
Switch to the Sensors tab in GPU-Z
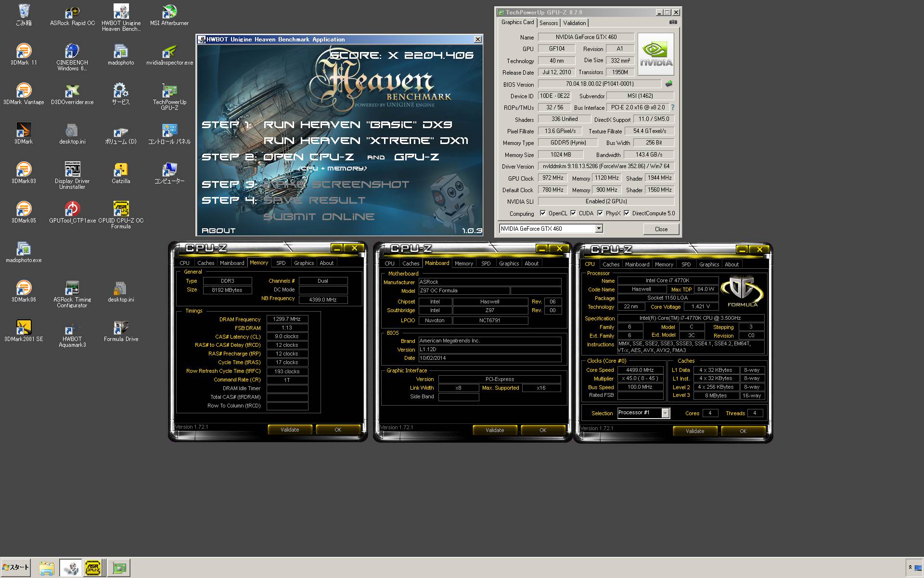[549, 23]
